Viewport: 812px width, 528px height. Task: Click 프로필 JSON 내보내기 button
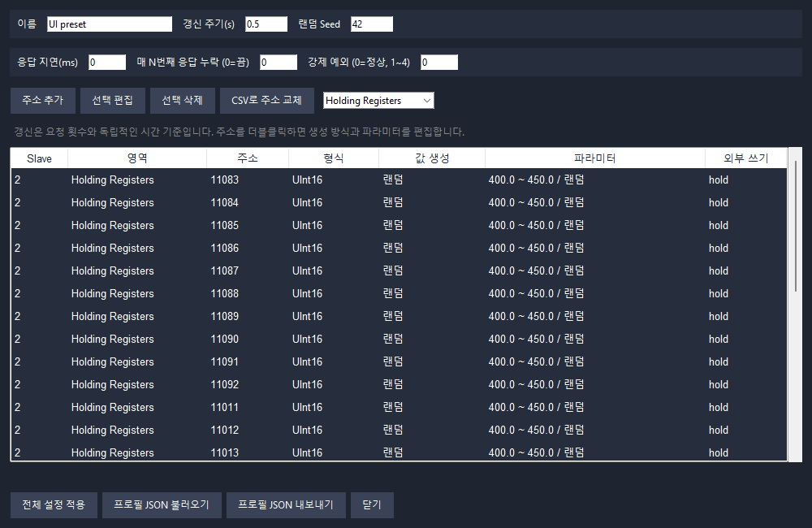286,504
